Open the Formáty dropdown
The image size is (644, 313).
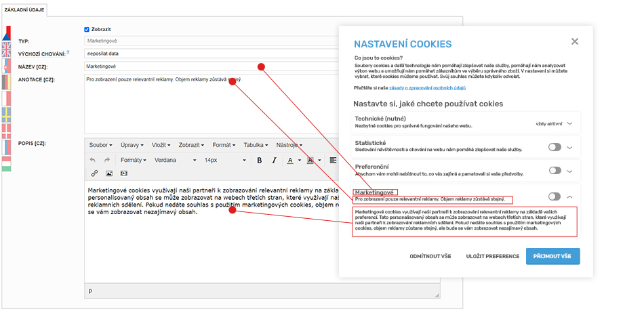pos(133,160)
